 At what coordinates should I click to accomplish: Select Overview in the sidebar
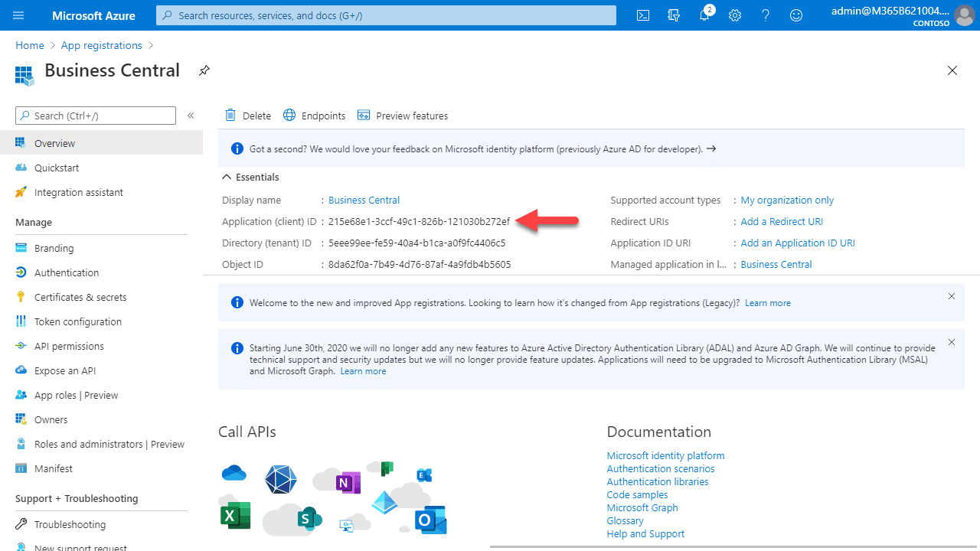(x=101, y=143)
